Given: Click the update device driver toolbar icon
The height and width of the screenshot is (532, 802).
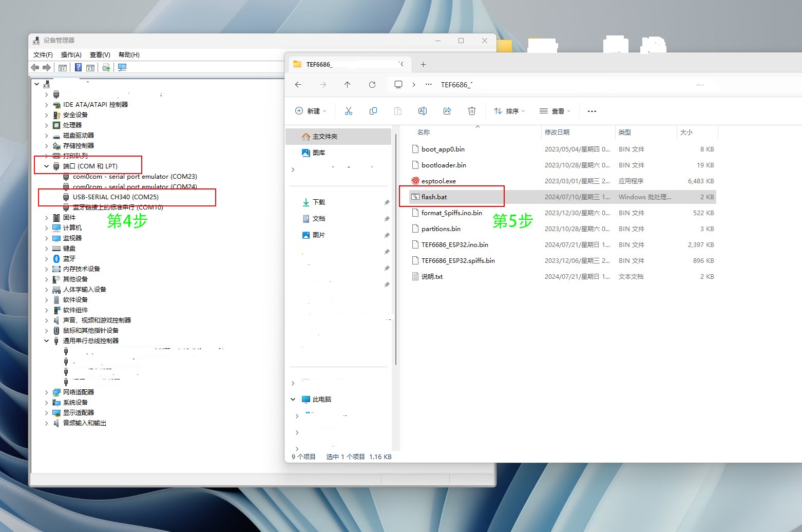Looking at the screenshot, I should [106, 68].
